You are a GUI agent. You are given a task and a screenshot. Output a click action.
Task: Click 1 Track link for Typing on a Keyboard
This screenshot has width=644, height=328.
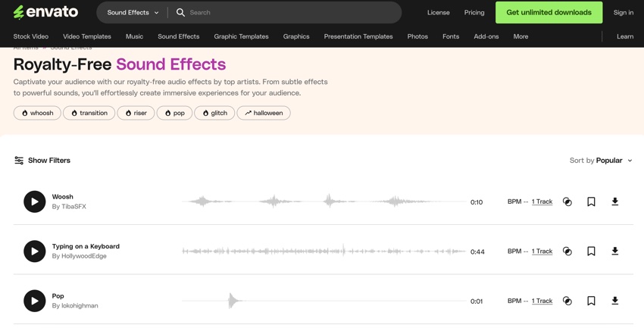coord(542,251)
